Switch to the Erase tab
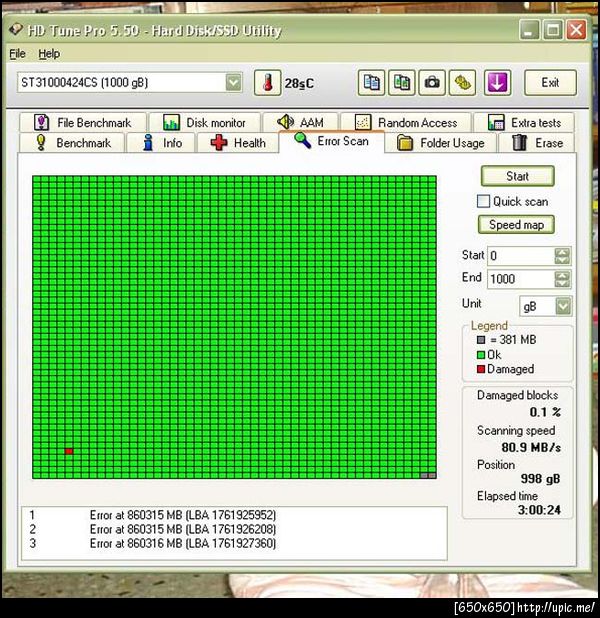Screen dimensions: 600x618 pos(537,143)
